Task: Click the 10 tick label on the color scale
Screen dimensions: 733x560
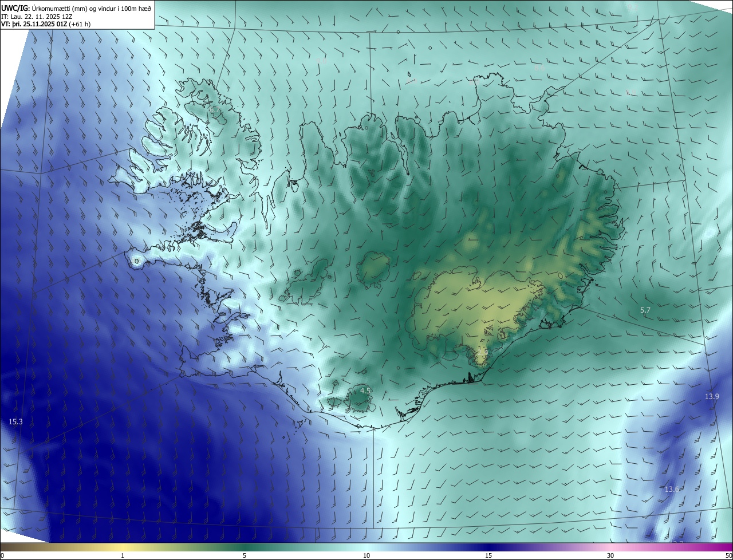Action: 366,555
